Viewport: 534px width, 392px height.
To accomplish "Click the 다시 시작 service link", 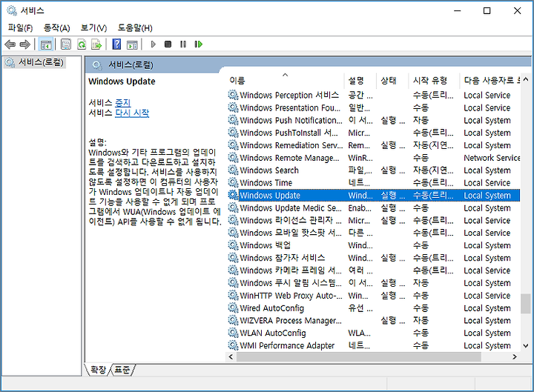I will click(x=132, y=113).
